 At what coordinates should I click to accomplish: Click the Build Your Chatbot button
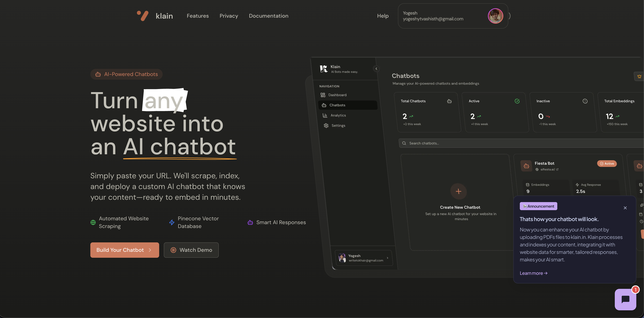(125, 250)
